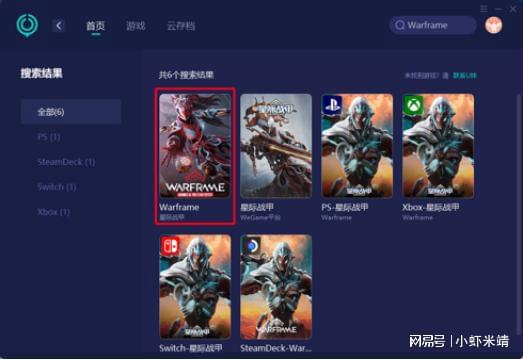Focus the search field containing Warframe
This screenshot has height=360, width=523.
point(433,25)
